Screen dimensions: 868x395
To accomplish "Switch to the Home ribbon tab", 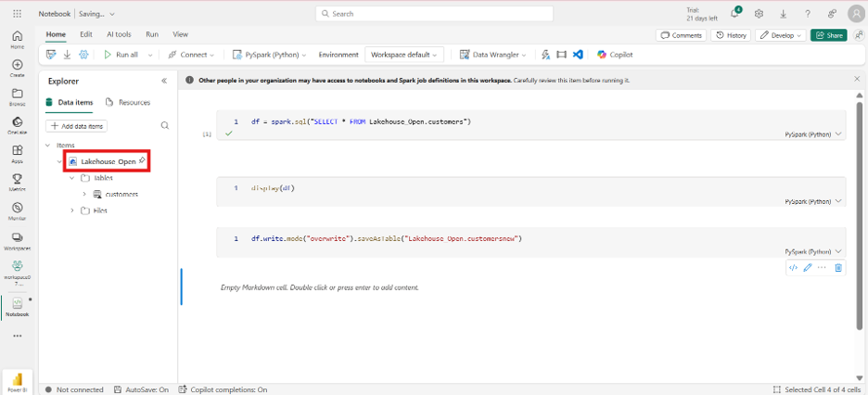I will (x=56, y=34).
